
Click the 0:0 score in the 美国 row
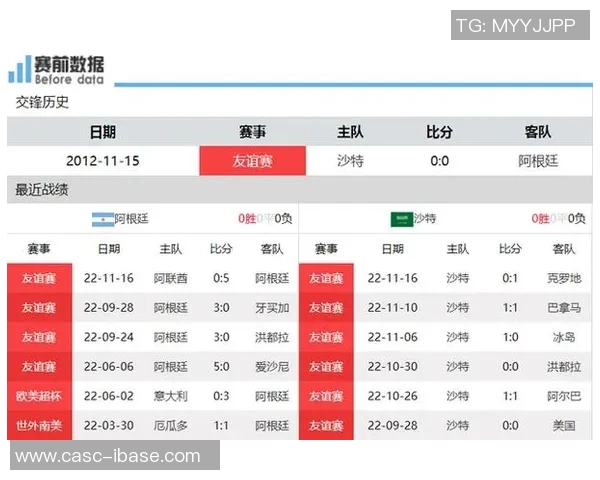pyautogui.click(x=510, y=426)
